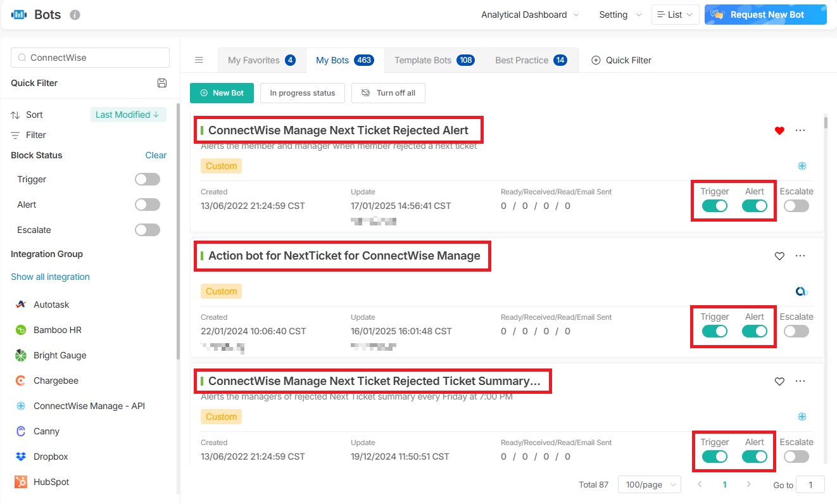Unfavorite the Next Ticket Rejected Alert bot
This screenshot has height=504, width=837.
coord(779,130)
